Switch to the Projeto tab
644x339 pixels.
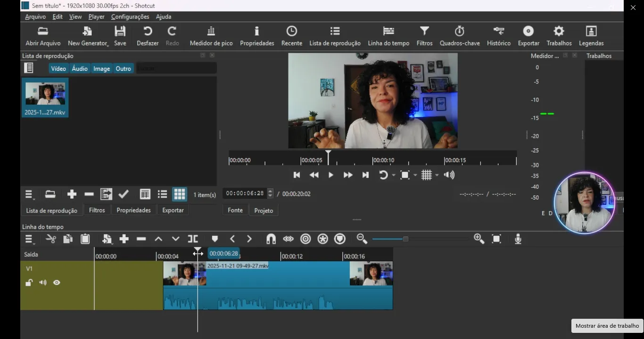(x=264, y=210)
